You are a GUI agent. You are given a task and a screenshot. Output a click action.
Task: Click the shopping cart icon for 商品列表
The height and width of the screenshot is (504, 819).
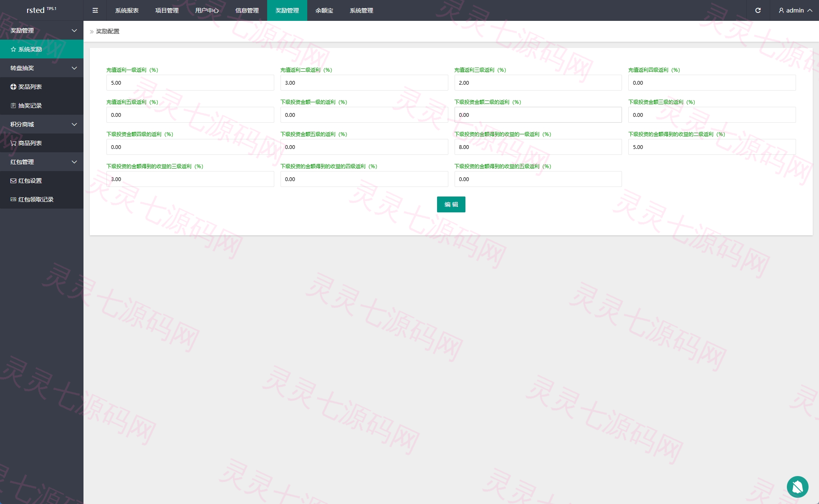pyautogui.click(x=13, y=143)
